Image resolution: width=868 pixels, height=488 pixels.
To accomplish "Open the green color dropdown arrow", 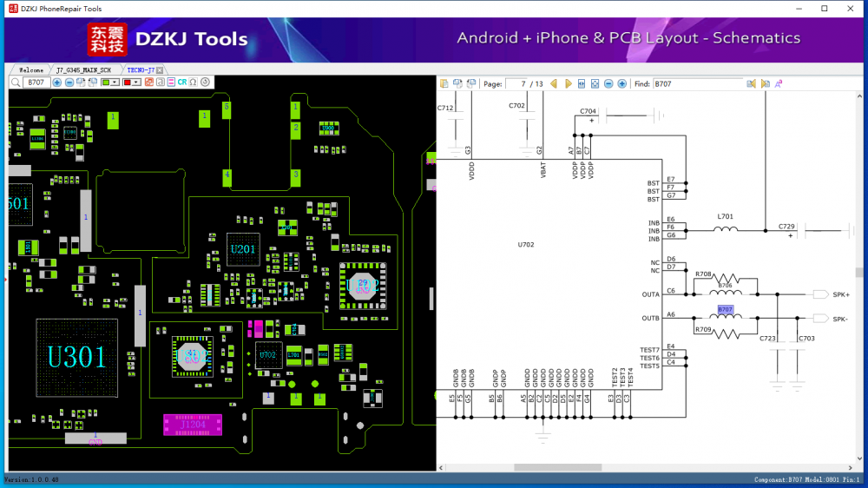I will (115, 82).
